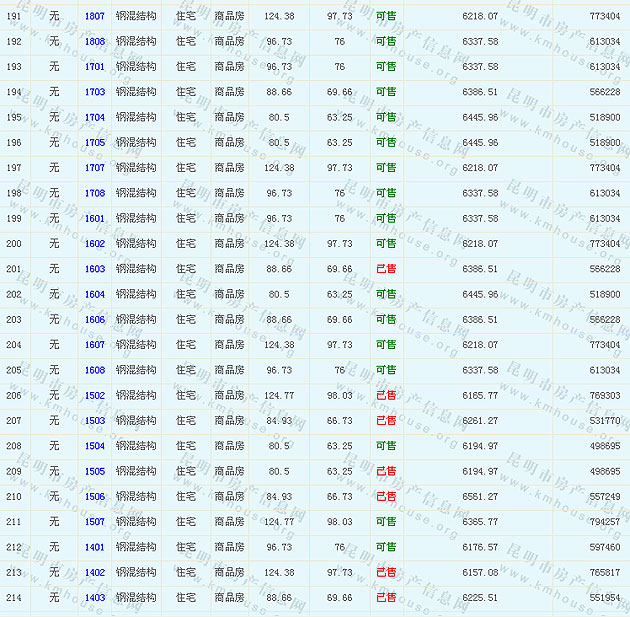Viewport: 630px width, 617px height.
Task: Click room link 1705
Action: click(95, 143)
